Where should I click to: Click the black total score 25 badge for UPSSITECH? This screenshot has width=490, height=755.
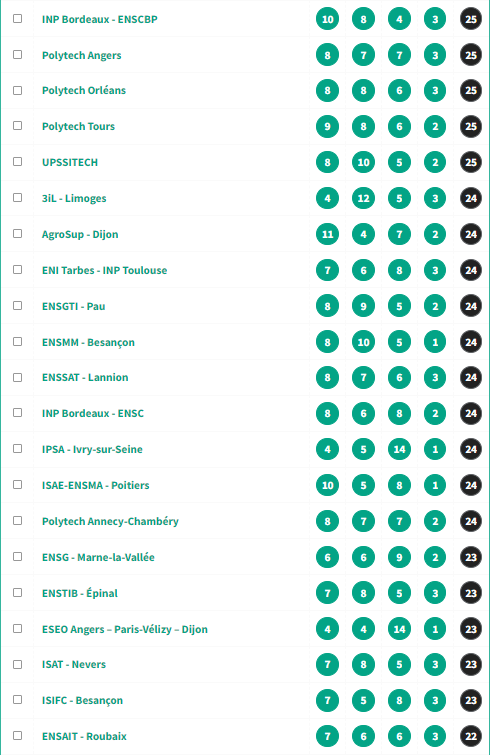pyautogui.click(x=471, y=162)
